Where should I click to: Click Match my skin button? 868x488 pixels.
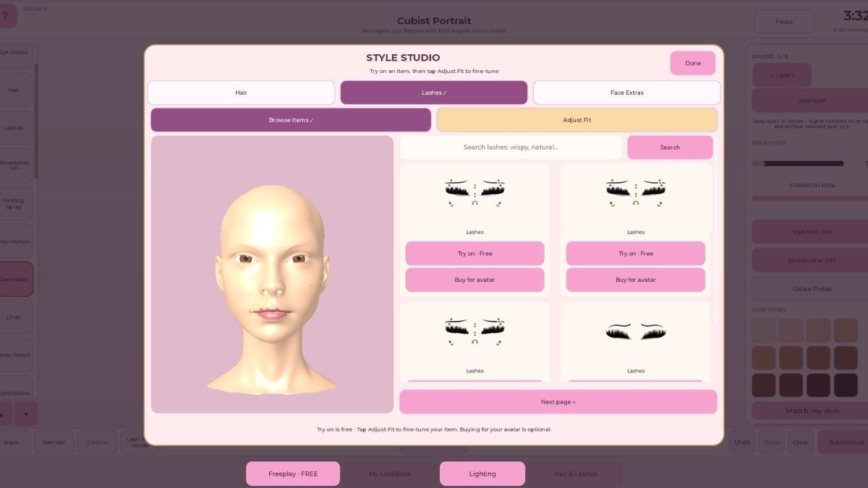tap(812, 411)
